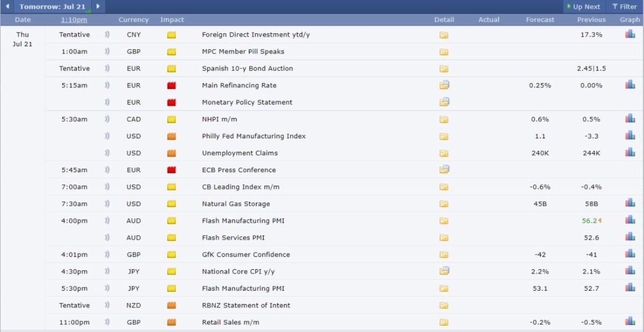Toggle sound alert for Main Refinancing Rate
The image size is (644, 332).
pyautogui.click(x=107, y=85)
